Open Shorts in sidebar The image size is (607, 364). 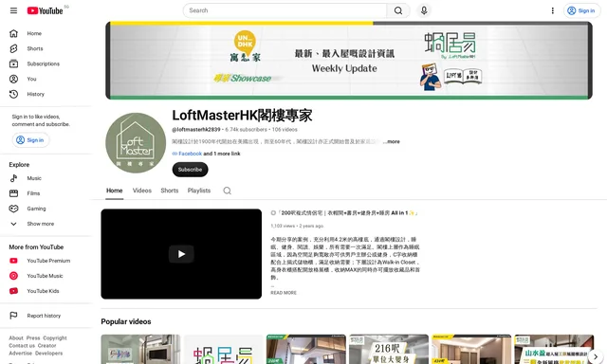click(x=46, y=48)
